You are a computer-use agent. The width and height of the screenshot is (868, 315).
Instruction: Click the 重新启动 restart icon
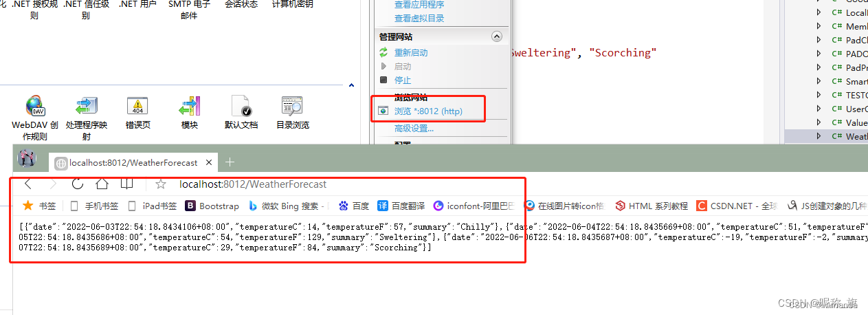(383, 53)
